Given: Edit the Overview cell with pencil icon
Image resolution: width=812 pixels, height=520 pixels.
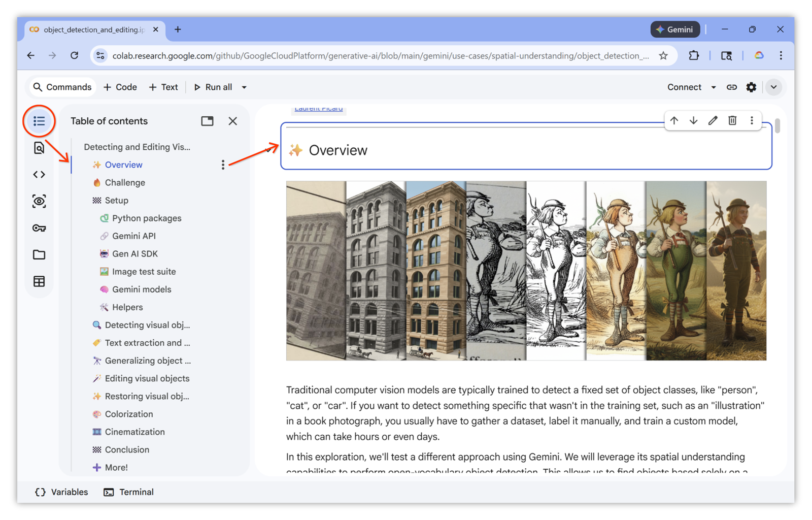Looking at the screenshot, I should (x=713, y=121).
